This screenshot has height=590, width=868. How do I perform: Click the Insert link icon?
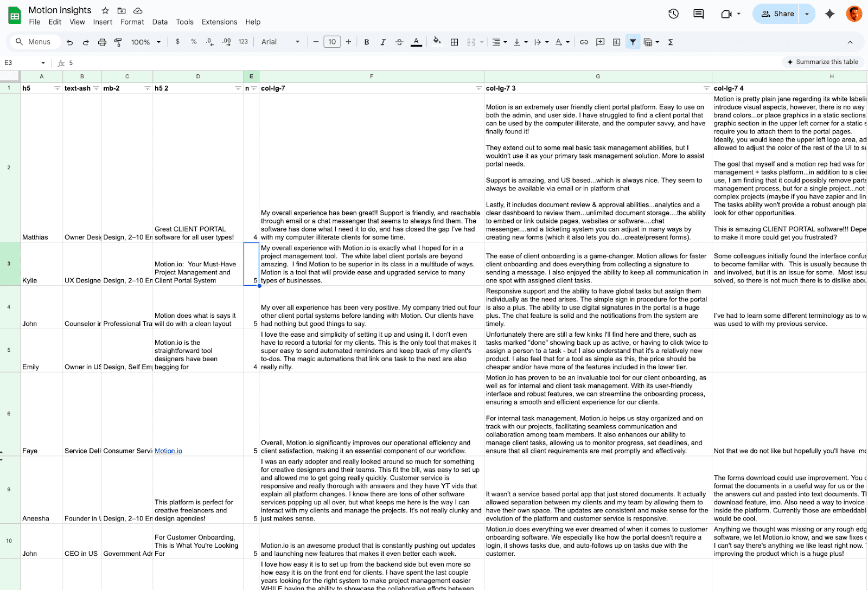584,42
